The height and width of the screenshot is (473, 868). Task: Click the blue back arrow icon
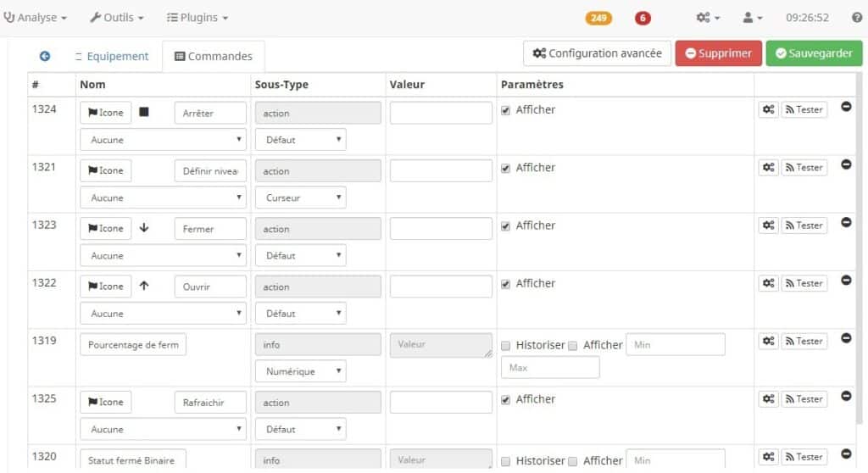(45, 56)
